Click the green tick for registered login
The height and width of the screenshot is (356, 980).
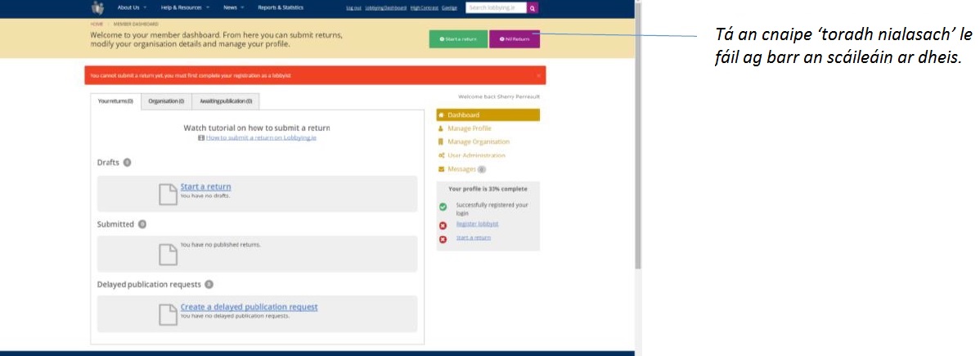[x=443, y=207]
